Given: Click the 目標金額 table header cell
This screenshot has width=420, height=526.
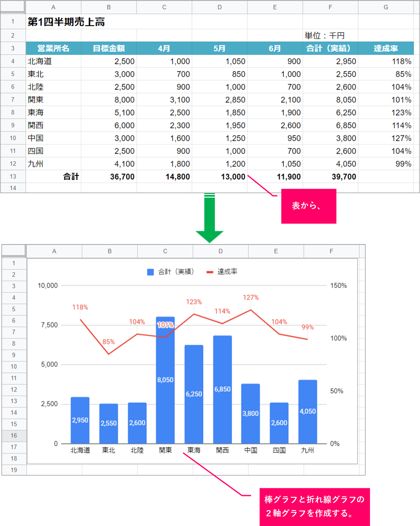Looking at the screenshot, I should pyautogui.click(x=109, y=49).
